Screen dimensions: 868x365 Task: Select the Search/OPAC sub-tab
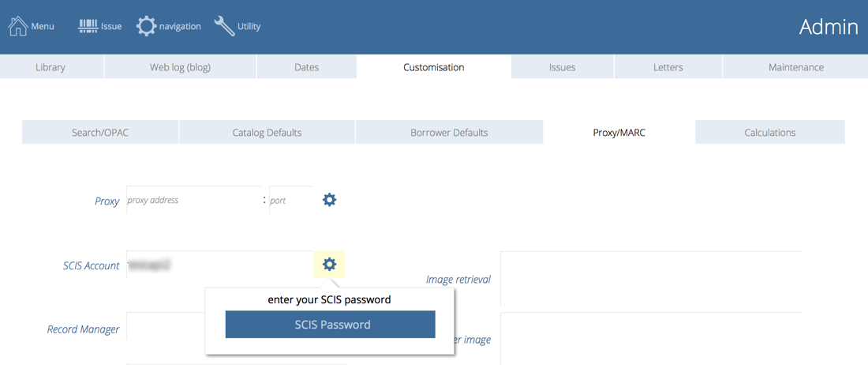tap(100, 133)
